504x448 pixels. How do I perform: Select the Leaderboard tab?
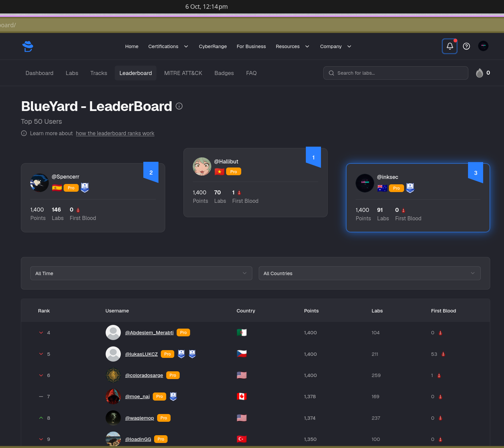pyautogui.click(x=136, y=73)
